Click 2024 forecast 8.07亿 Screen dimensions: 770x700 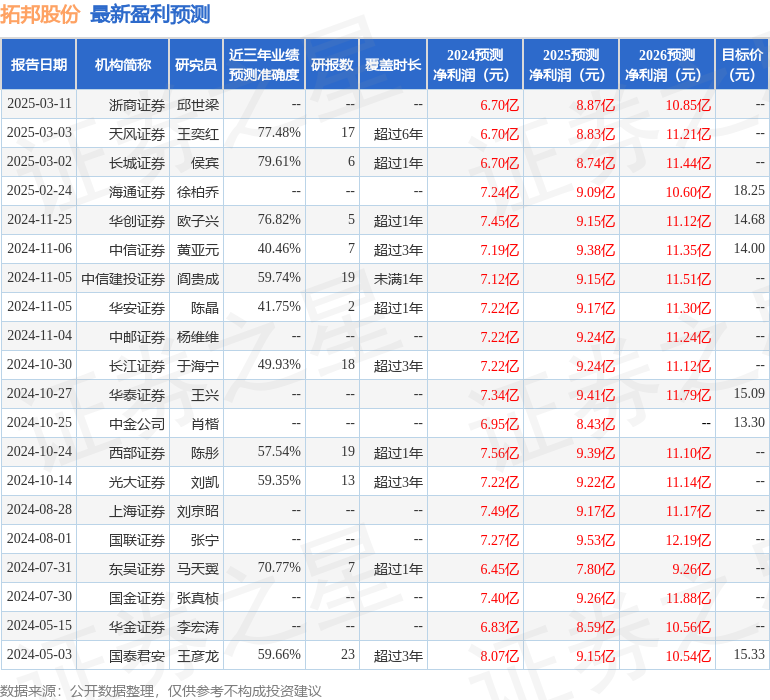coord(499,656)
